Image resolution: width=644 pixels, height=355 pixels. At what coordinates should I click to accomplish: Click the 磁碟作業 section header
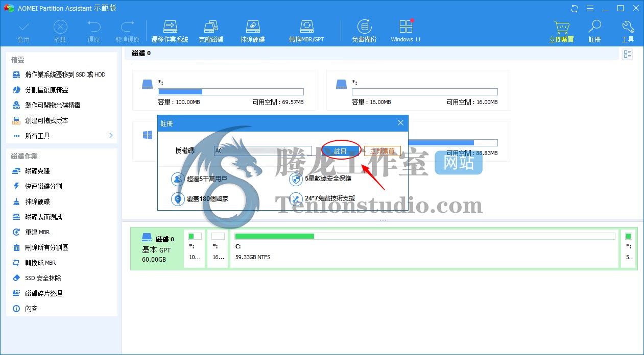coord(24,156)
